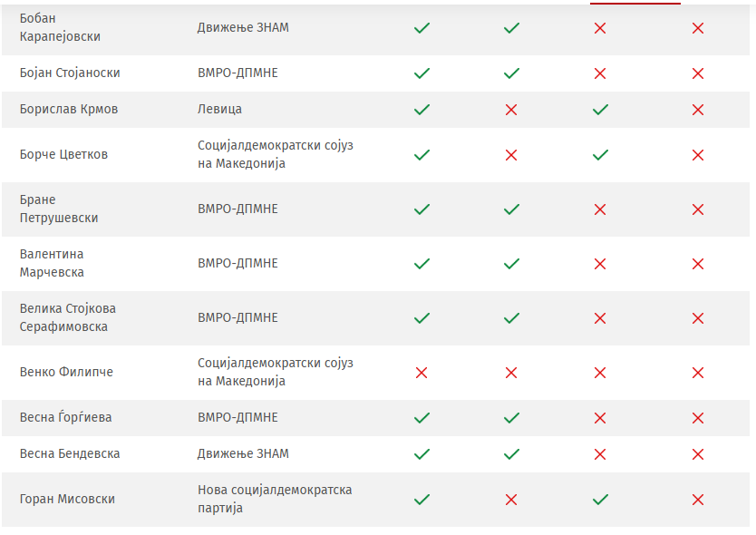756x535 pixels.
Task: Click the name Весна Бендевска
Action: [70, 454]
